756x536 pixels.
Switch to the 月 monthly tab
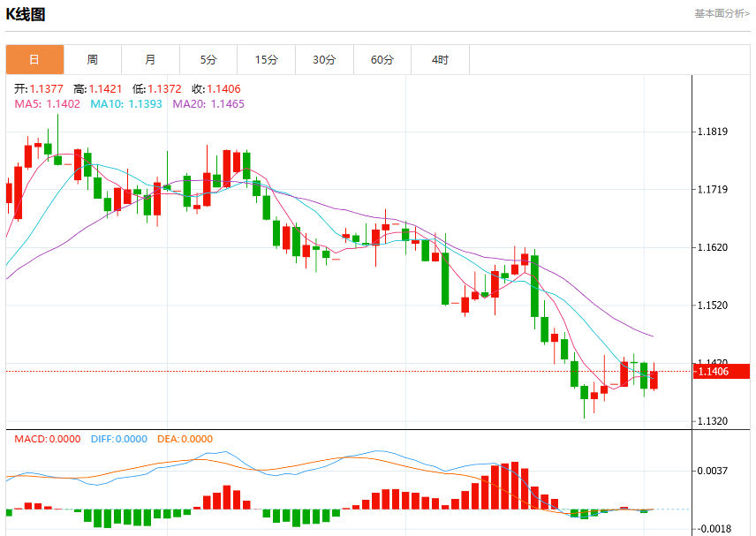click(150, 60)
